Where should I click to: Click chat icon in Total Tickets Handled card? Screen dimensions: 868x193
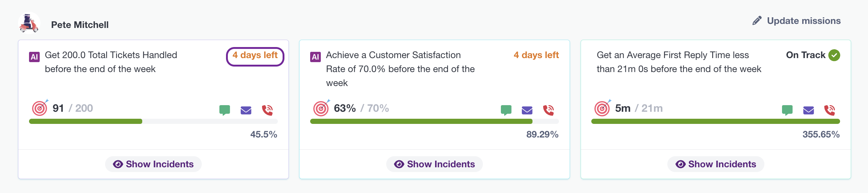pyautogui.click(x=225, y=110)
